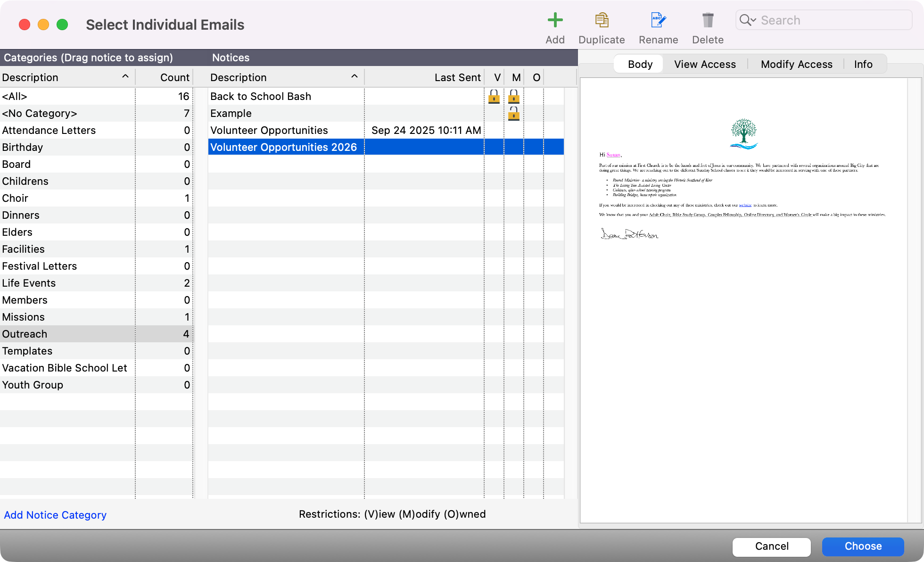Select the Dinners category

coord(96,215)
